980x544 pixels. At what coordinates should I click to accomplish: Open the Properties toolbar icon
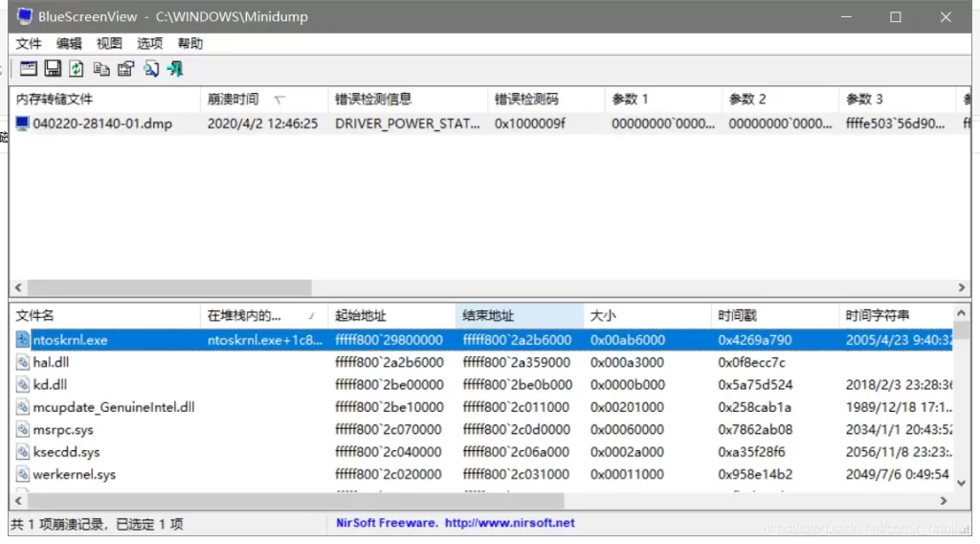126,69
